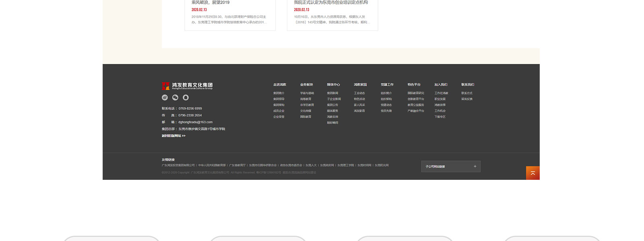Open the 媒体中心 footer menu heading

pos(333,84)
